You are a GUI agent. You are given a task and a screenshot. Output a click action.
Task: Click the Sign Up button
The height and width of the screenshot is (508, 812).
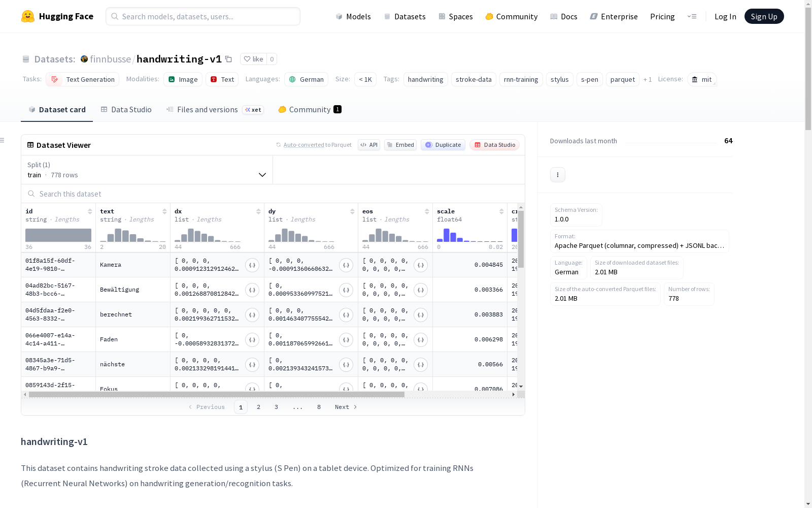[764, 16]
